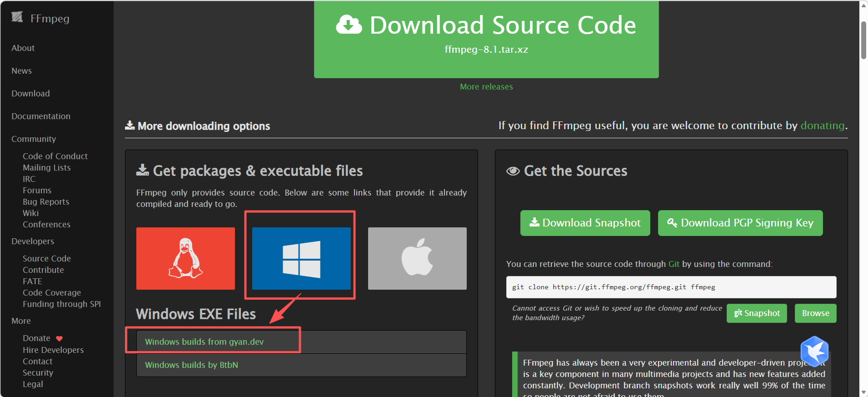
Task: Click the git Snapshot button
Action: [x=757, y=313]
